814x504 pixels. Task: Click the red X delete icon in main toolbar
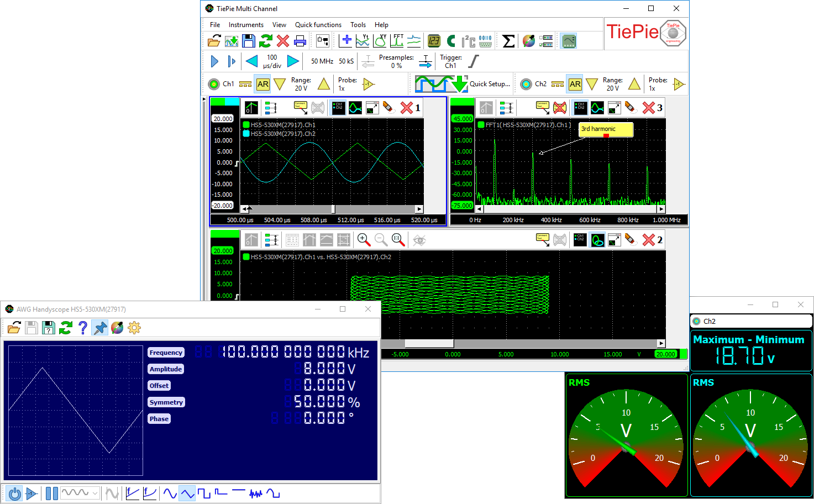tap(283, 41)
